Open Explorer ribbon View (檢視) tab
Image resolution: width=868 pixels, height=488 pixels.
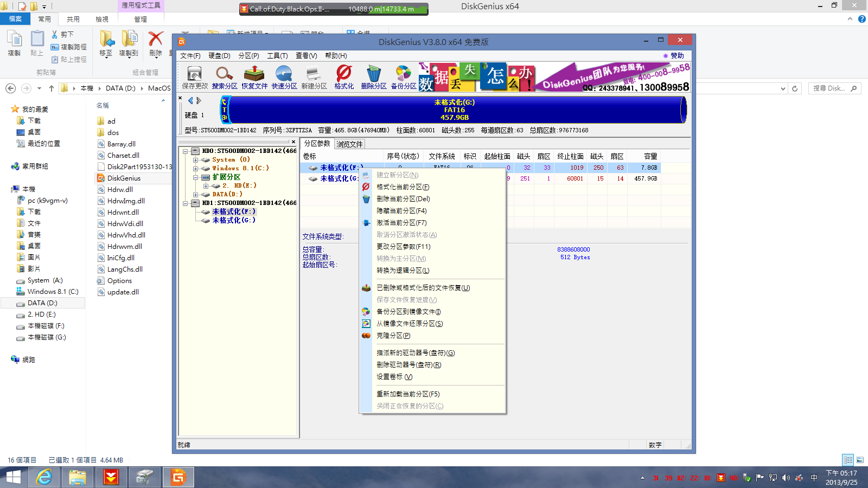102,19
